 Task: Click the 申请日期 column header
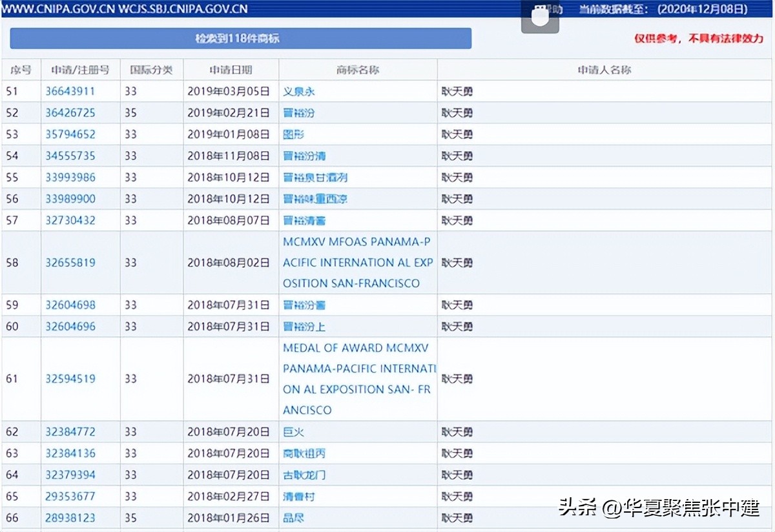231,69
